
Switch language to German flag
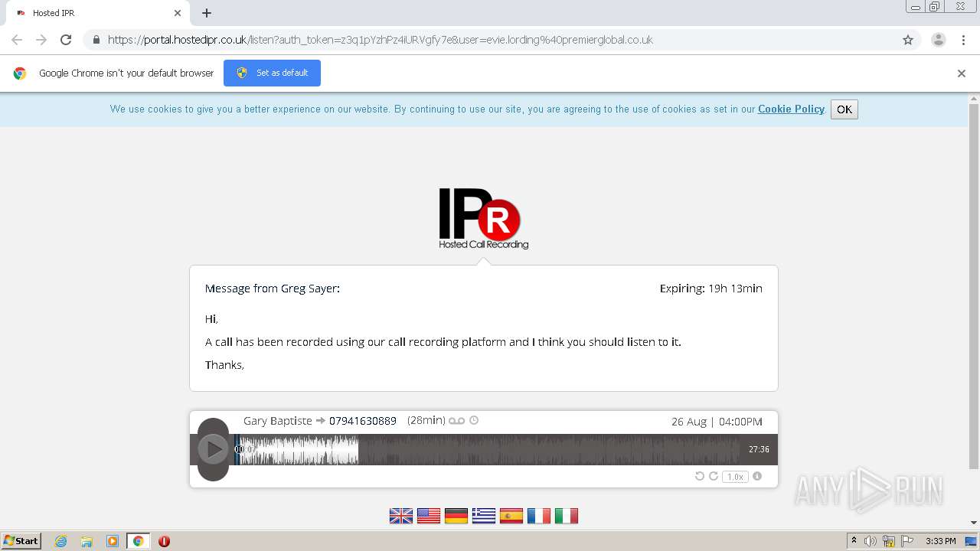456,517
